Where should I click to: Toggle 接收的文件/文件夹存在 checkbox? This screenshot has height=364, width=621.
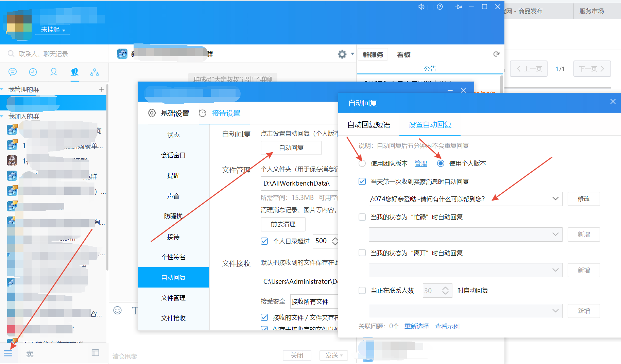coord(264,317)
